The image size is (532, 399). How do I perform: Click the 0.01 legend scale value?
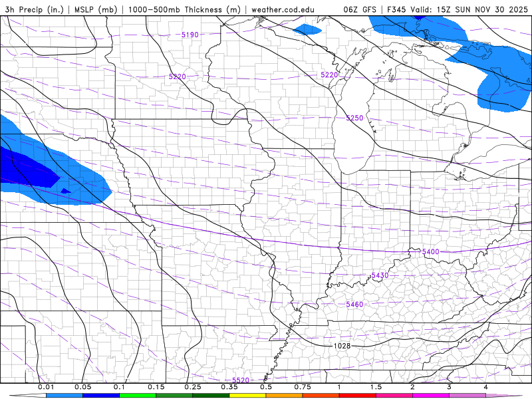coord(46,387)
